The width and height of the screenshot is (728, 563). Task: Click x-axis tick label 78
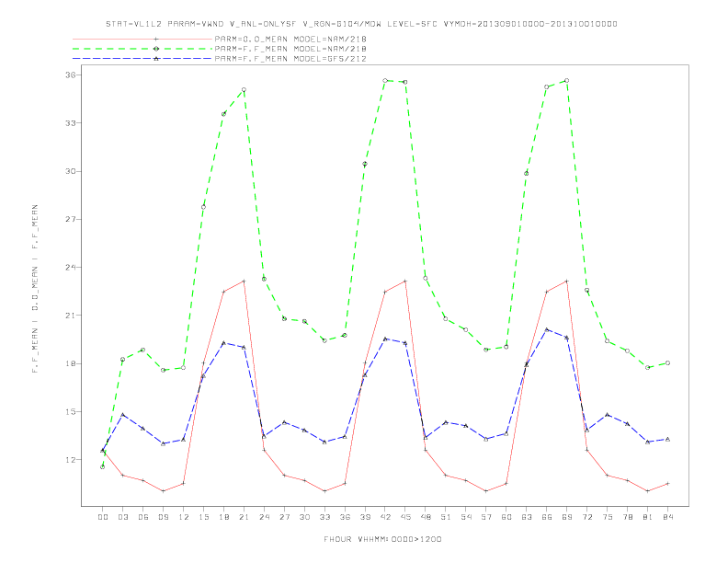627,517
